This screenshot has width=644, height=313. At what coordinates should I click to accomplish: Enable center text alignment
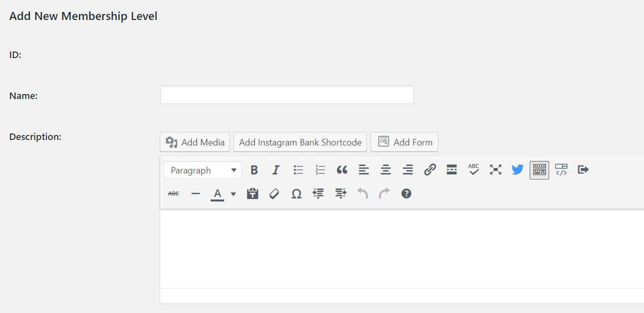pos(385,169)
